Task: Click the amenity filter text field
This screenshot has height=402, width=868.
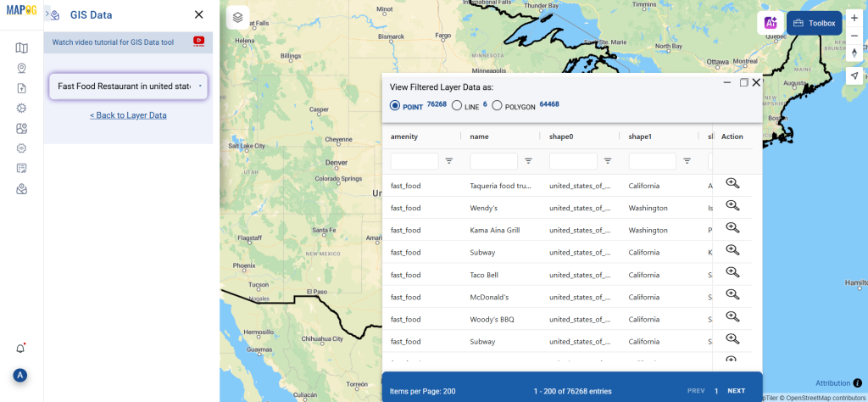Action: pyautogui.click(x=415, y=160)
